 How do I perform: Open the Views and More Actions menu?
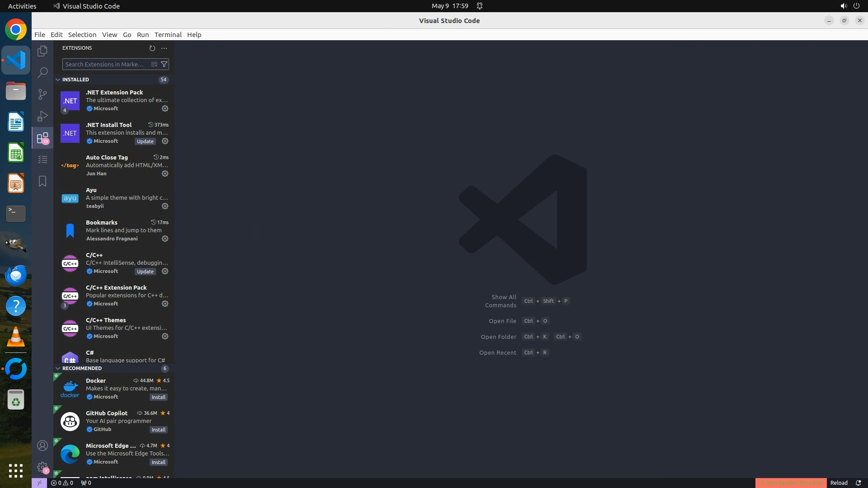click(164, 48)
